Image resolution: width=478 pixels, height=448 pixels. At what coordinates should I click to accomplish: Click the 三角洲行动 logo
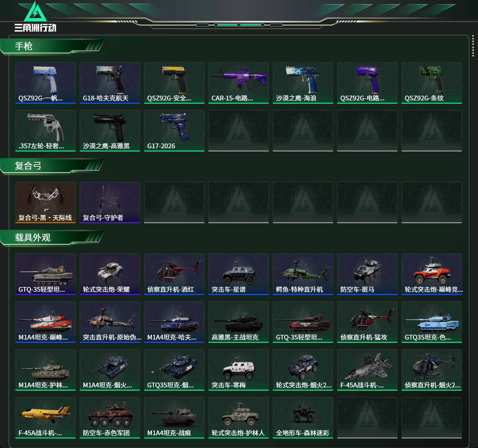[x=35, y=17]
